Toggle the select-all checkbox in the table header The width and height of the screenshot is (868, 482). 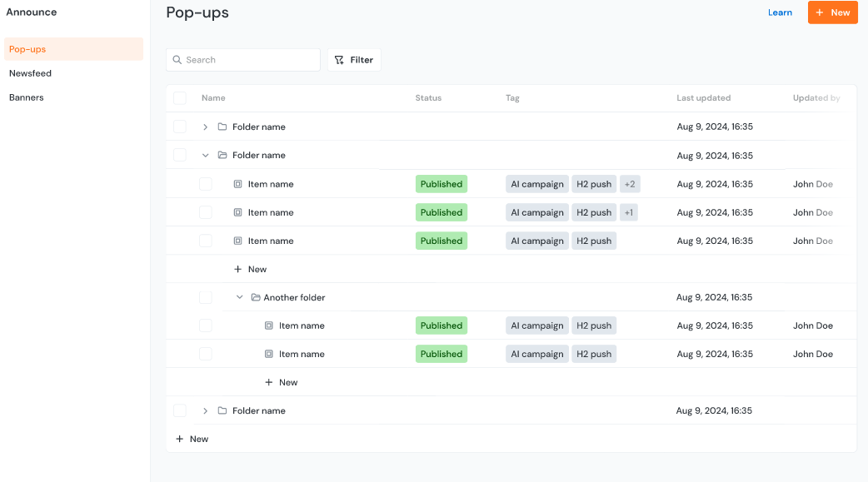point(180,98)
